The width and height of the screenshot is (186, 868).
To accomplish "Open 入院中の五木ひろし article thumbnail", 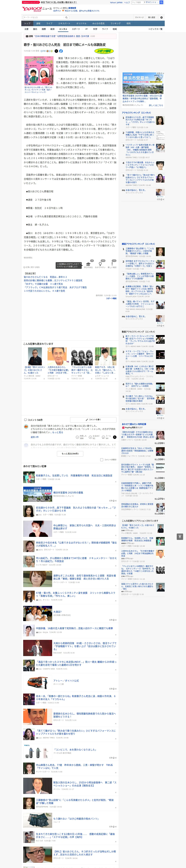I will (58, 356).
